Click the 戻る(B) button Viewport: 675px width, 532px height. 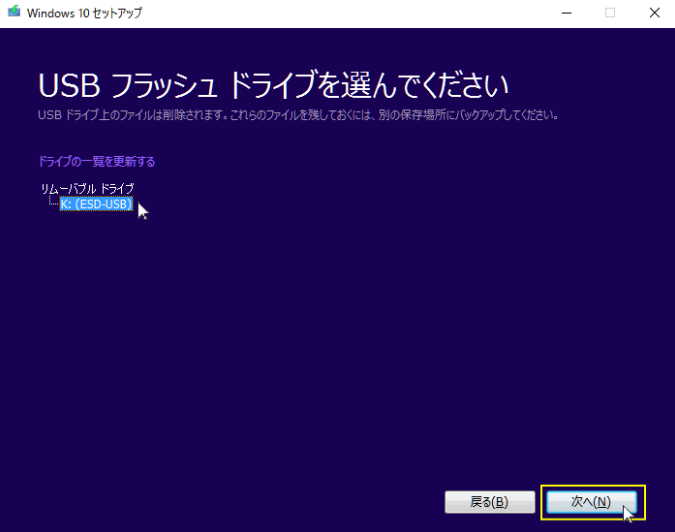[489, 502]
